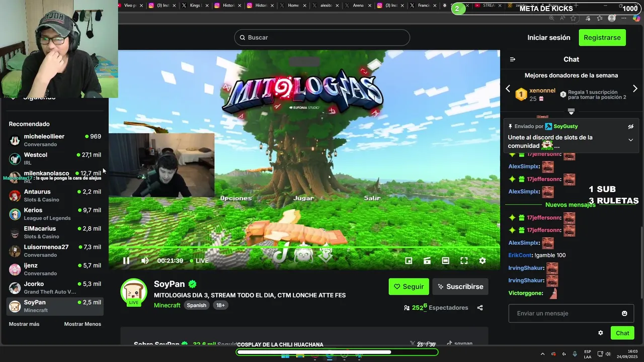Show hidden tray icons chevron
Screen dimensions: 644x362
542,354
